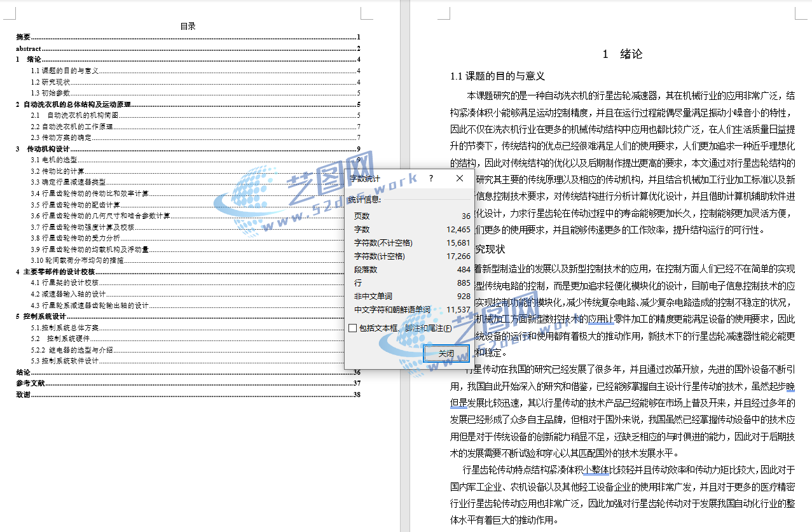Screen dimensions: 812x532
Task: Go to the 摘要 entry in the contents
Action: click(188, 38)
